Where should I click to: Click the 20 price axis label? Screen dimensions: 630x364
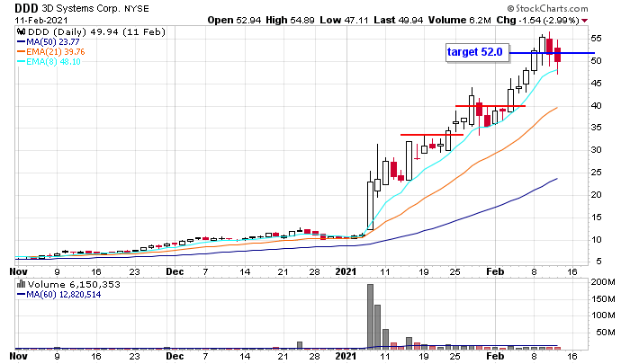click(596, 195)
